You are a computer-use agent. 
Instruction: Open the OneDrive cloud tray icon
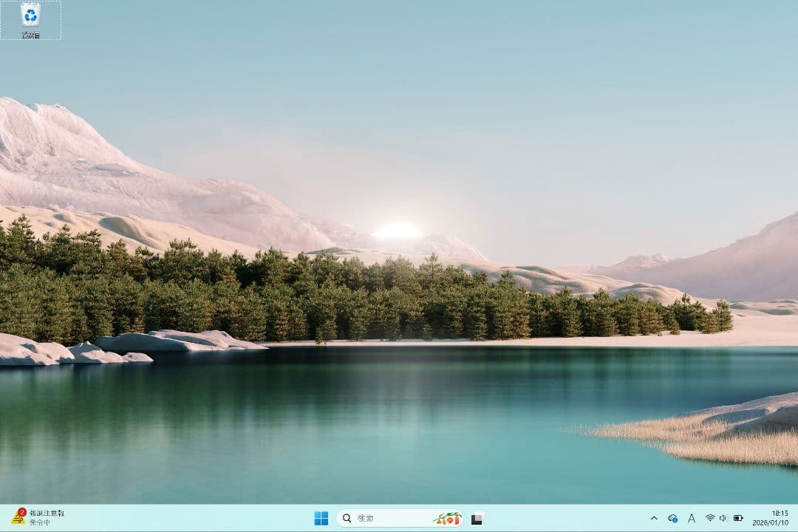(672, 518)
